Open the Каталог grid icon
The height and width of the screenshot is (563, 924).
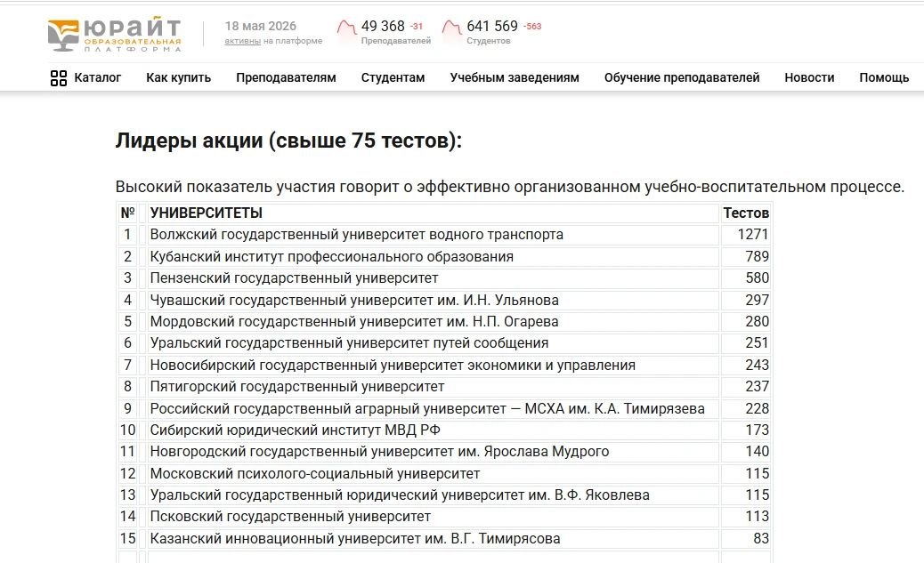tap(59, 77)
